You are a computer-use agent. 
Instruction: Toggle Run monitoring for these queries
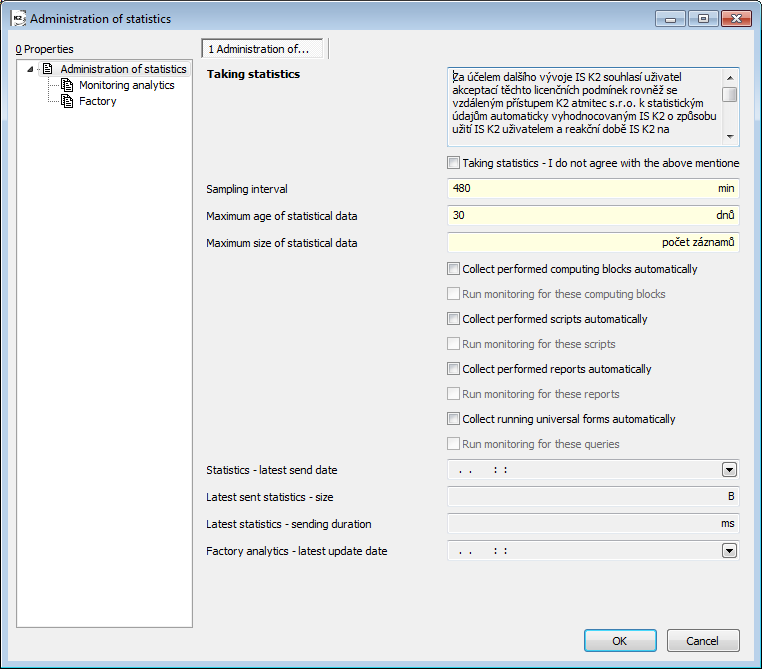click(453, 444)
